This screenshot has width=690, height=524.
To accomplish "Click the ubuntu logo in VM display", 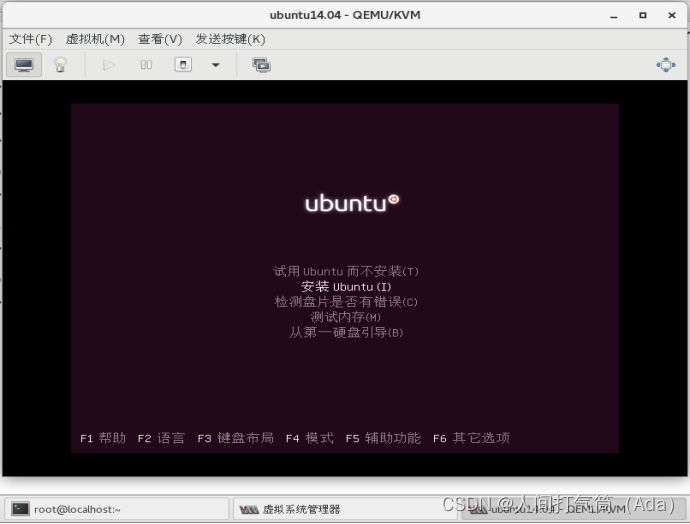I will tap(352, 203).
